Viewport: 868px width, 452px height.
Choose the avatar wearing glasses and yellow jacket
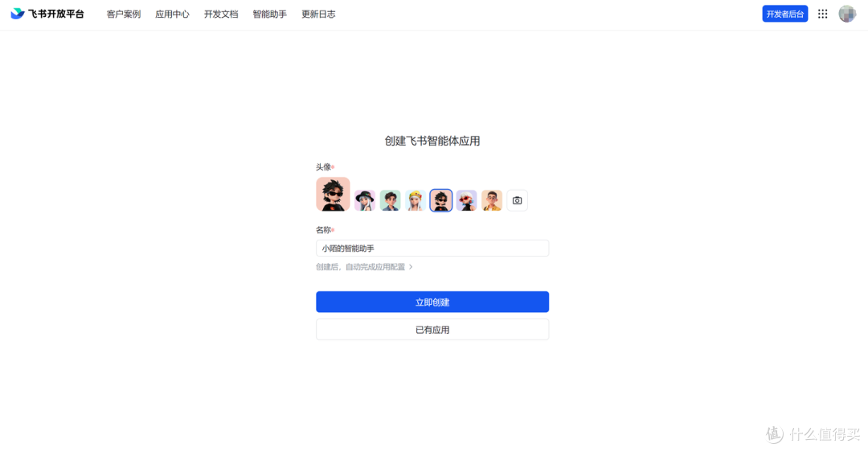point(492,200)
